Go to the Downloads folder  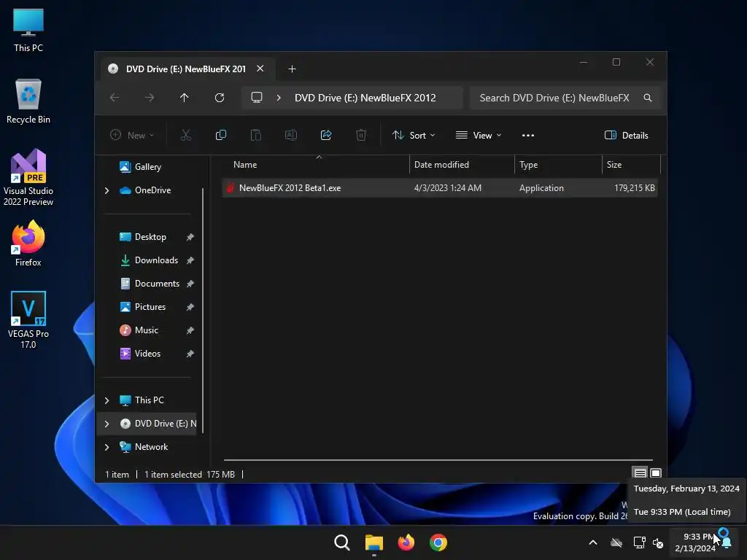point(156,260)
